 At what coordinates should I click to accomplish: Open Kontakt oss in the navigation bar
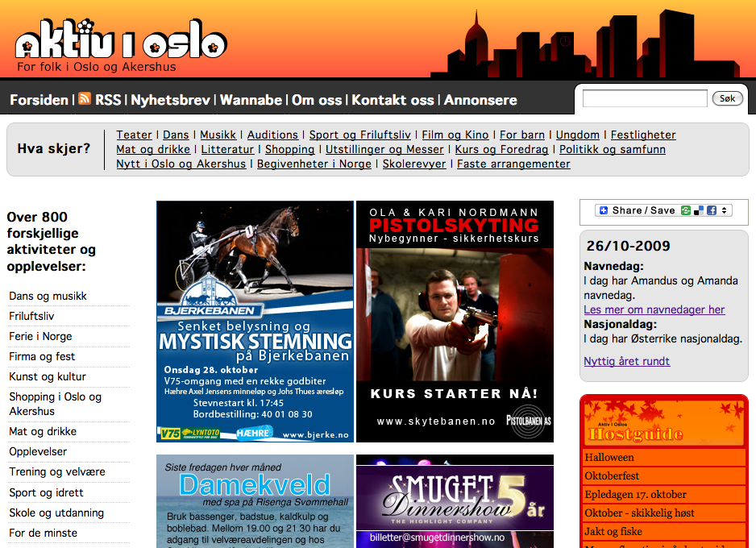(x=393, y=100)
